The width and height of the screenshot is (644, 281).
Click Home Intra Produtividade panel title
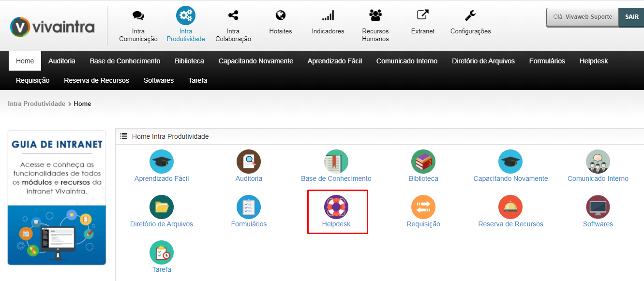[x=170, y=136]
